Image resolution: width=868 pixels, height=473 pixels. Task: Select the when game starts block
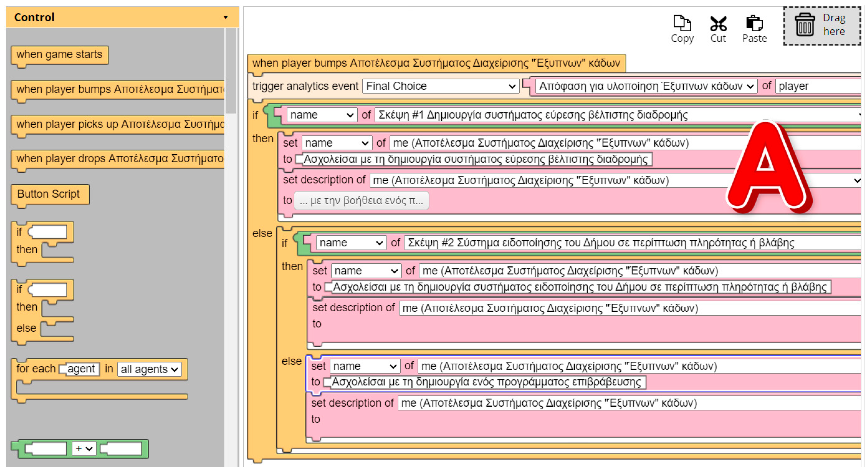tap(59, 55)
